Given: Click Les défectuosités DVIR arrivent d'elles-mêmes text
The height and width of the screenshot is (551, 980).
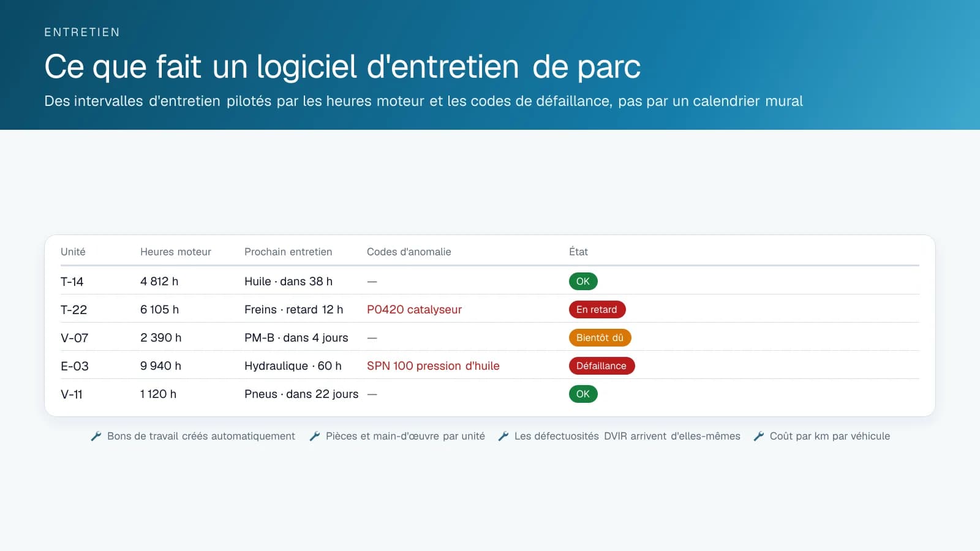Looking at the screenshot, I should pos(628,437).
